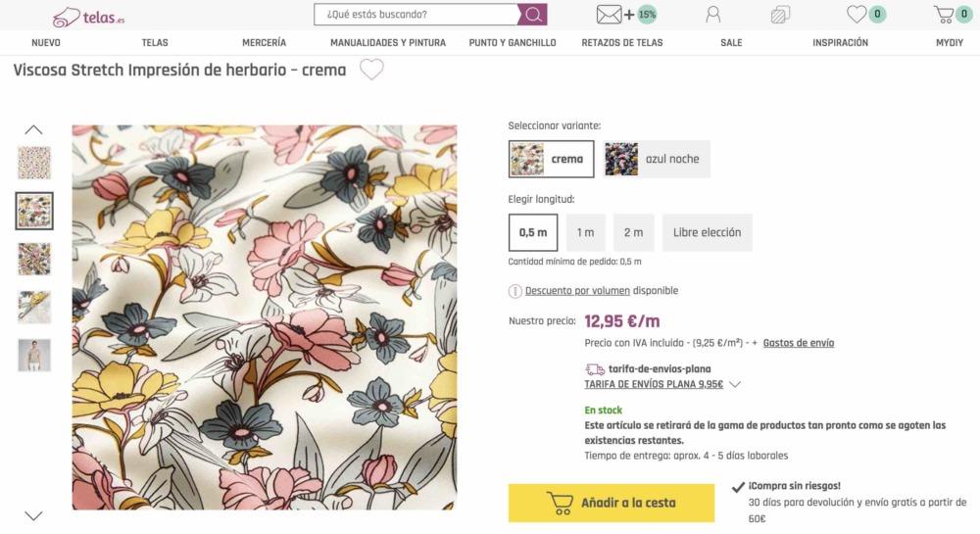Open the shopping cart icon

click(944, 15)
